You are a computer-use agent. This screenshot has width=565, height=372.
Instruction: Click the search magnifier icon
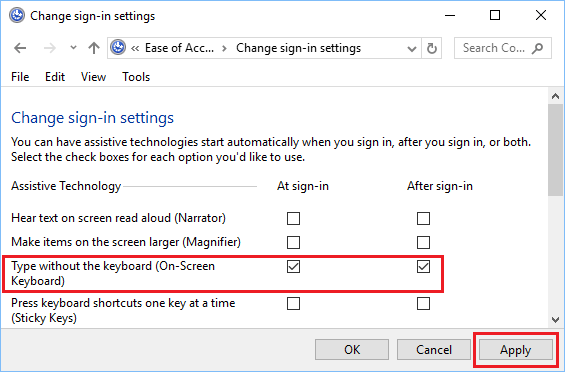pyautogui.click(x=537, y=48)
